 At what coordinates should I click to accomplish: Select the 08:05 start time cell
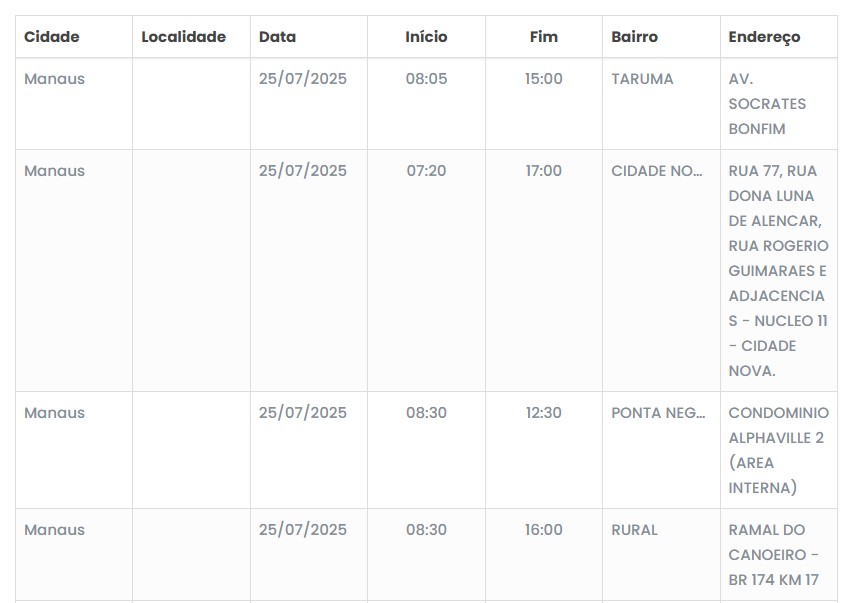click(426, 79)
